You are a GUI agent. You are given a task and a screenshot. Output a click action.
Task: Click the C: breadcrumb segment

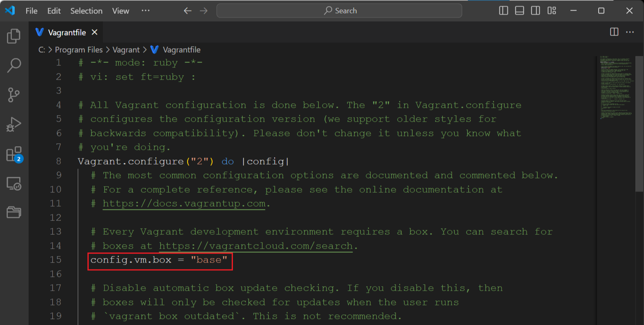[42, 50]
